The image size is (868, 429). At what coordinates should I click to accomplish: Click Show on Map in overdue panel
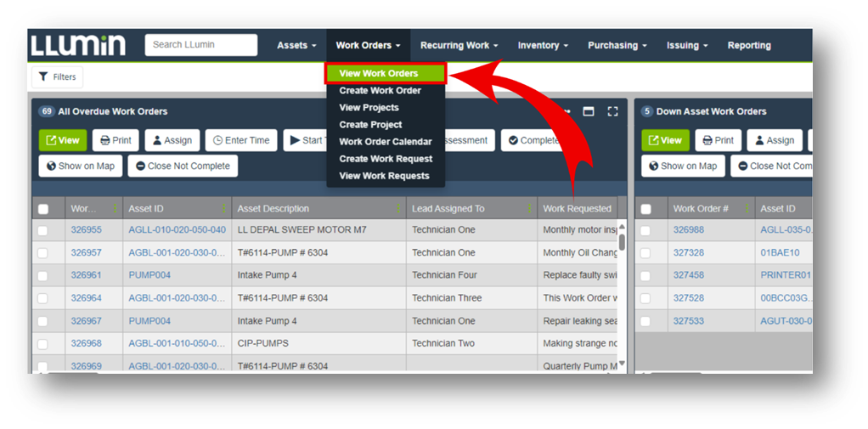pyautogui.click(x=79, y=166)
